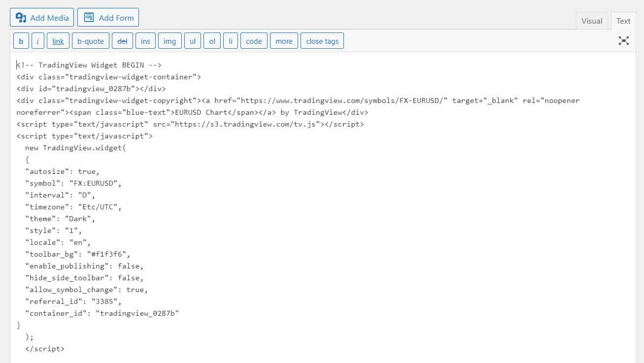644x363 pixels.
Task: Click the Add Media camera-music icon
Action: coord(21,18)
